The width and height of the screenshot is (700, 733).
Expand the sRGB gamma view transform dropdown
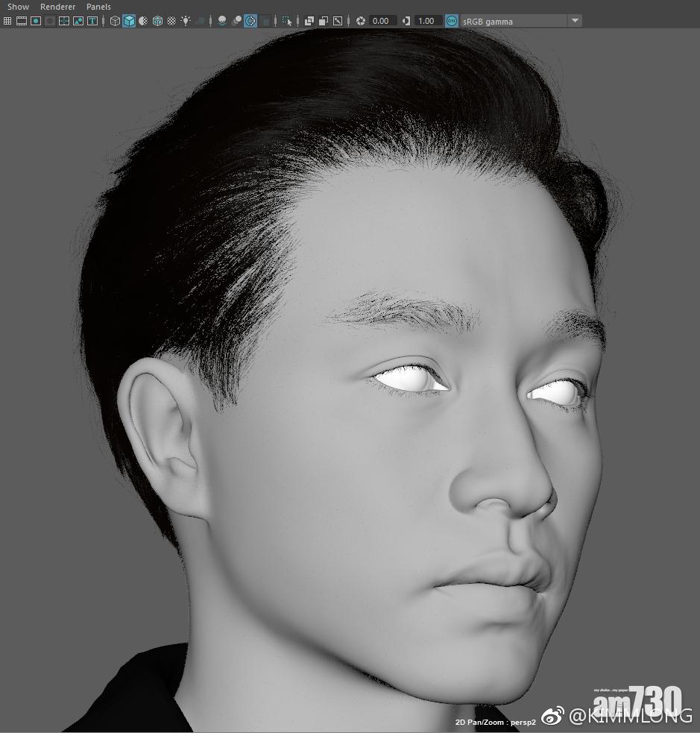575,21
